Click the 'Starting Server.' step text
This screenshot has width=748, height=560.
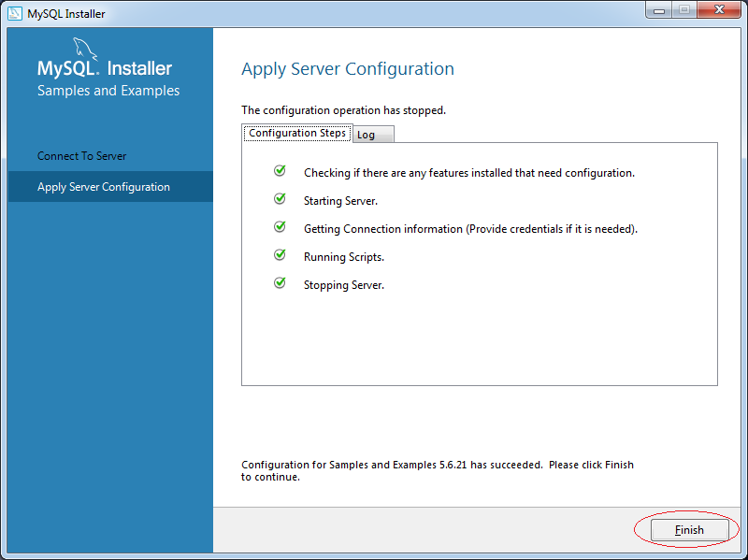click(340, 201)
